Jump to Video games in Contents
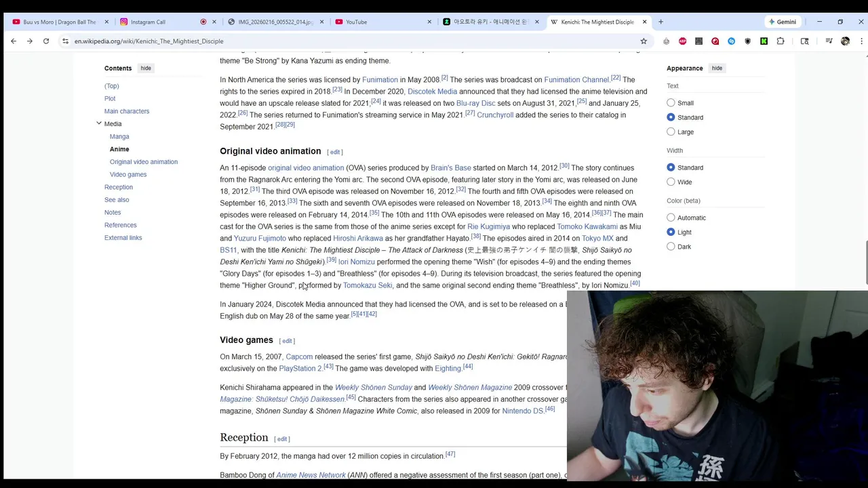868x488 pixels. click(128, 174)
